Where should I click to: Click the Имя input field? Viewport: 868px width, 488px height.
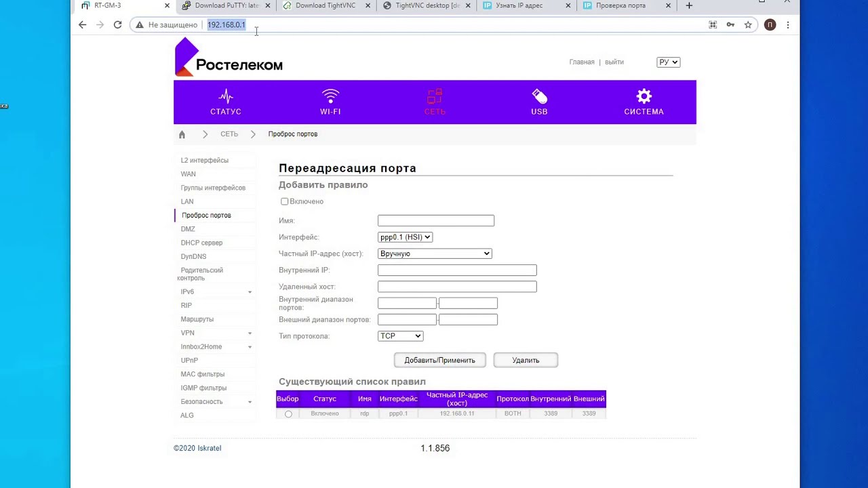[436, 221]
